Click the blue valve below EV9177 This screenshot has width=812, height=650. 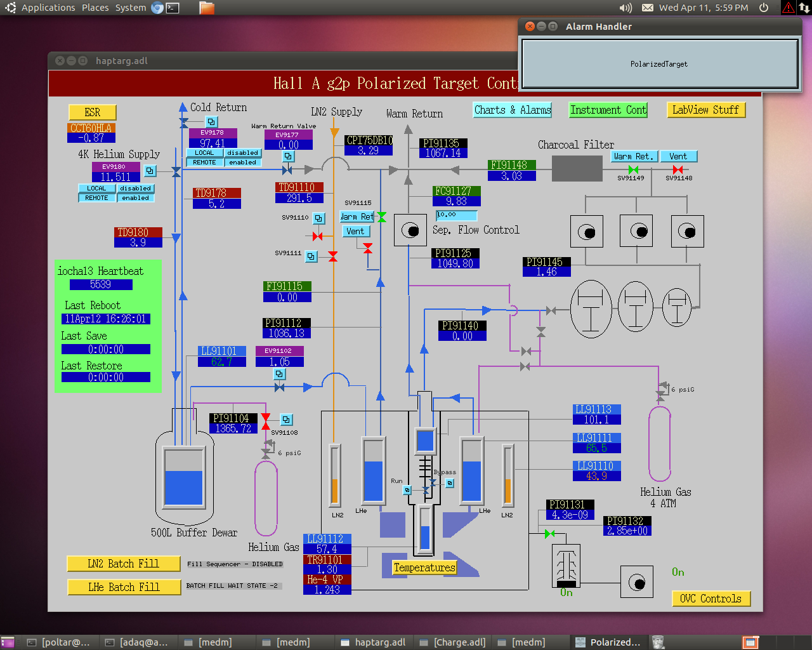(287, 169)
